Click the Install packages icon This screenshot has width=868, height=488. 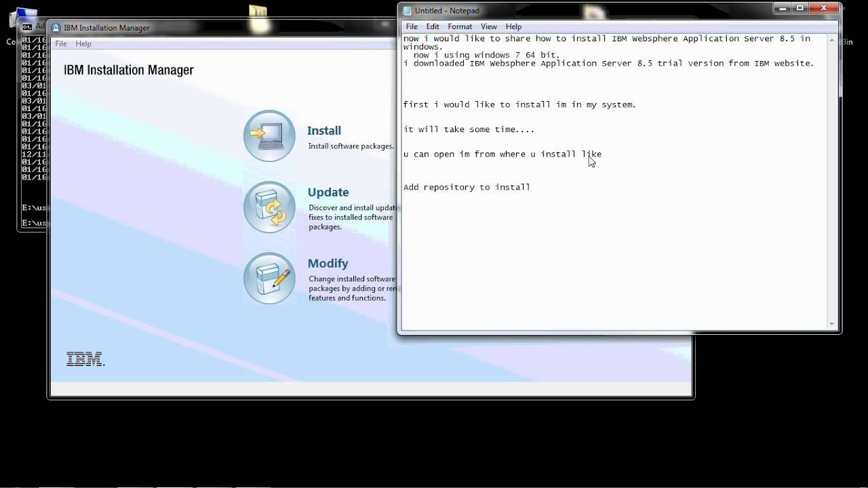pos(269,136)
